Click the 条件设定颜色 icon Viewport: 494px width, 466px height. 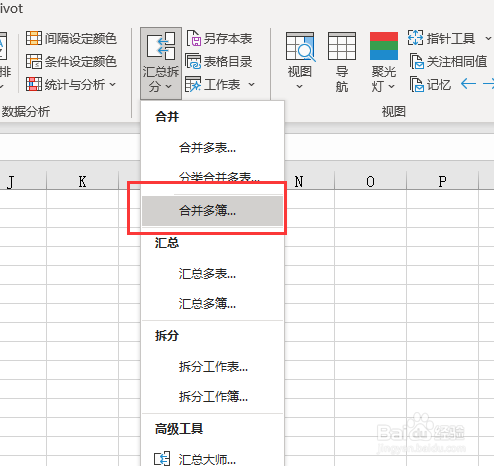pos(34,61)
